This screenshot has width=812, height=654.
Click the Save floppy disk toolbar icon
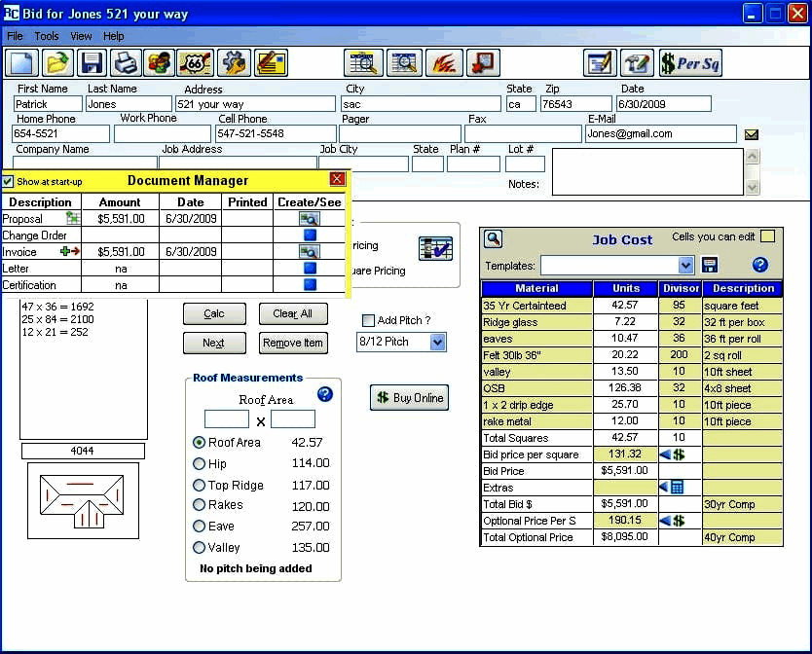pos(92,63)
